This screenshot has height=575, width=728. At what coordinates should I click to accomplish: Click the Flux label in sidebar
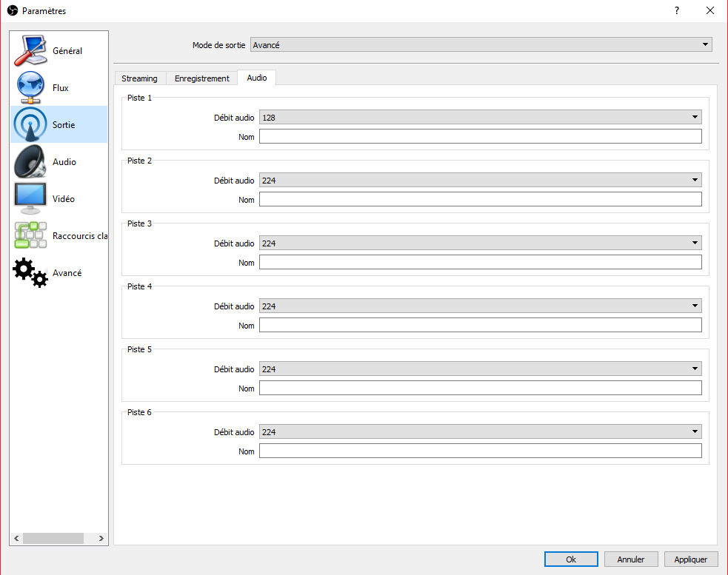[x=60, y=88]
